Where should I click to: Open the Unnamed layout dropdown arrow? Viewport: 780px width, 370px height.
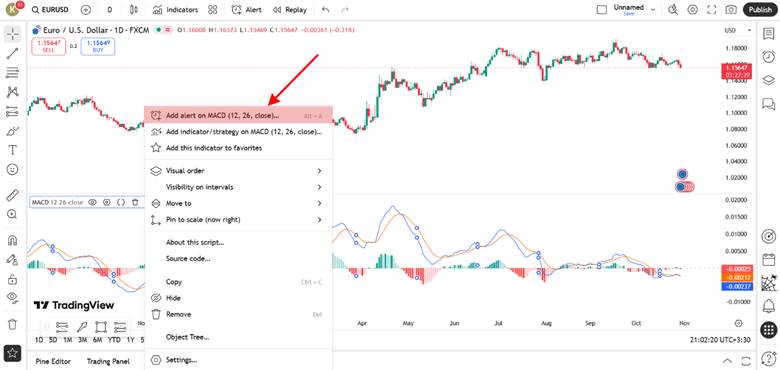[x=653, y=9]
